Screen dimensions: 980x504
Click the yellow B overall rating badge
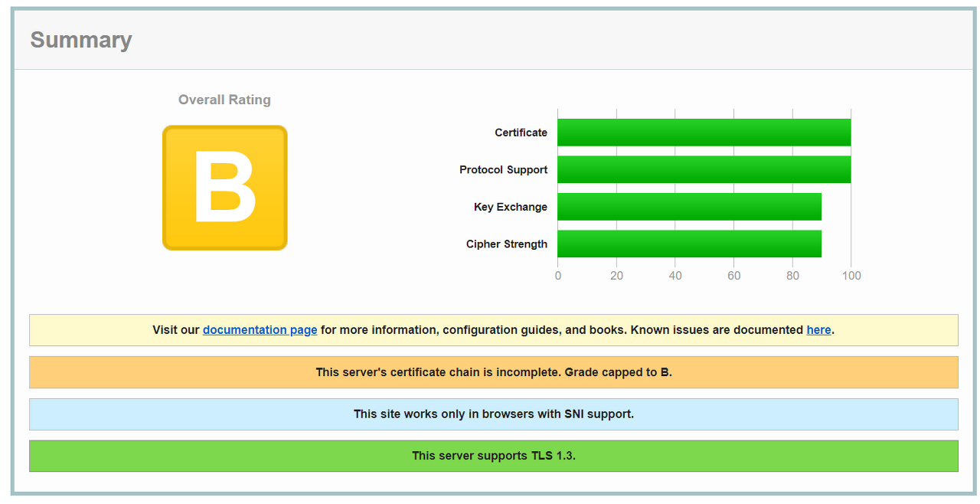pos(224,188)
